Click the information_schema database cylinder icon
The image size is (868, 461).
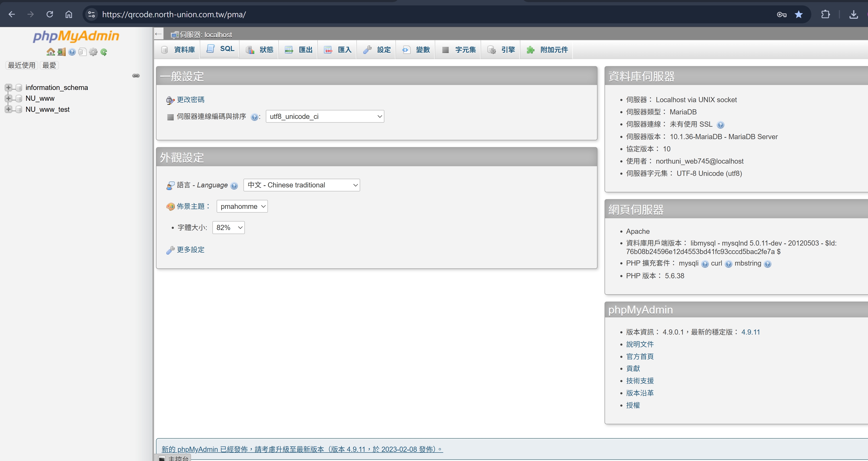pos(19,88)
